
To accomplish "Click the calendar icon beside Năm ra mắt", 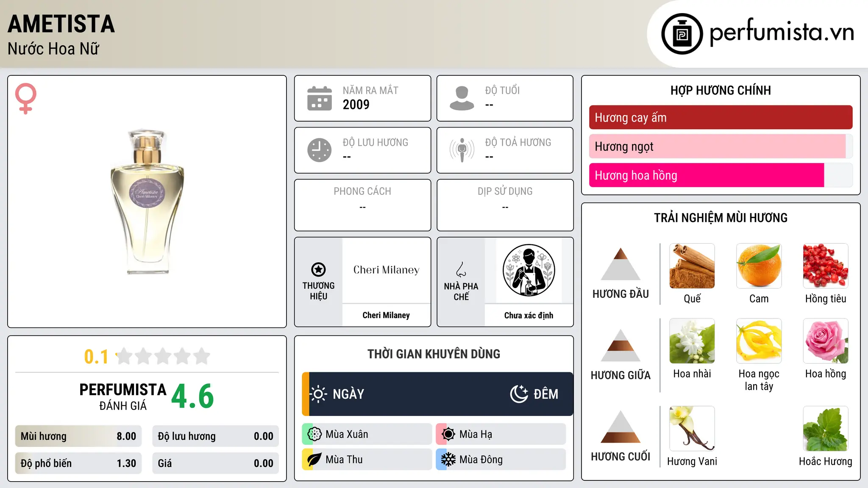I will point(320,98).
